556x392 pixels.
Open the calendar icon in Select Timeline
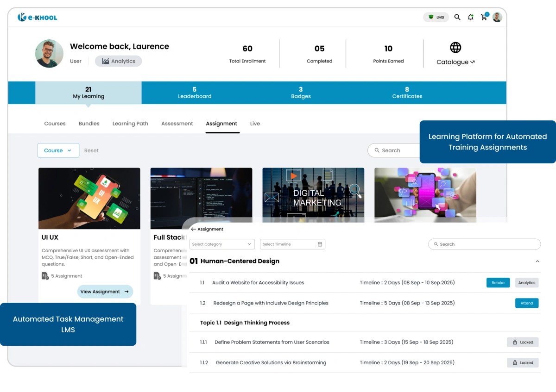[x=319, y=244]
